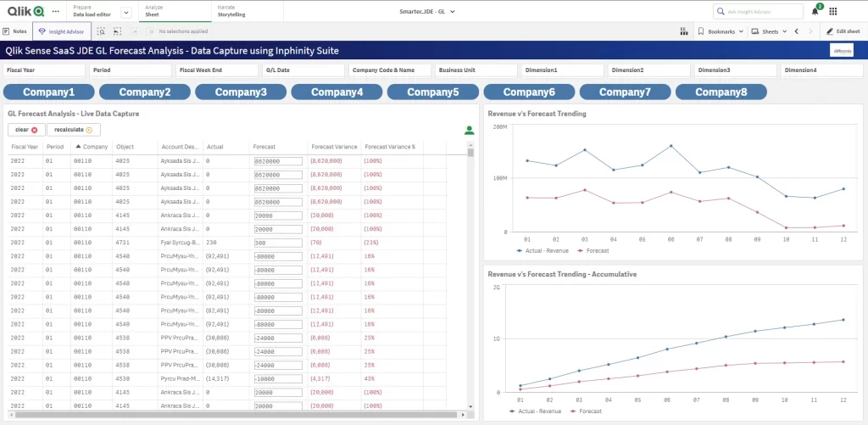Click the smart search selections icon
This screenshot has width=868, height=425.
coord(101,31)
